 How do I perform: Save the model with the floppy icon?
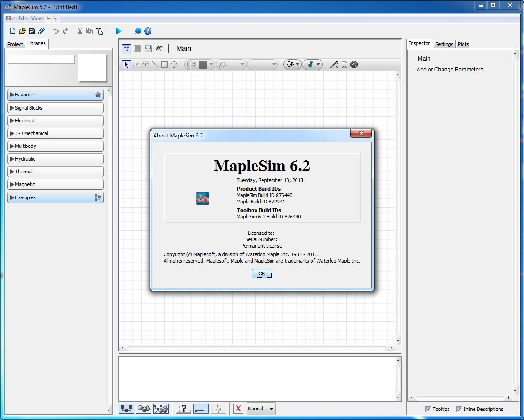click(x=32, y=31)
